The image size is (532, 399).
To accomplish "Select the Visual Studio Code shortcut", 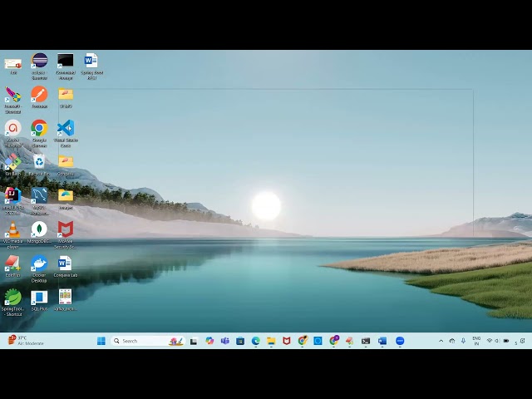I will pyautogui.click(x=66, y=133).
